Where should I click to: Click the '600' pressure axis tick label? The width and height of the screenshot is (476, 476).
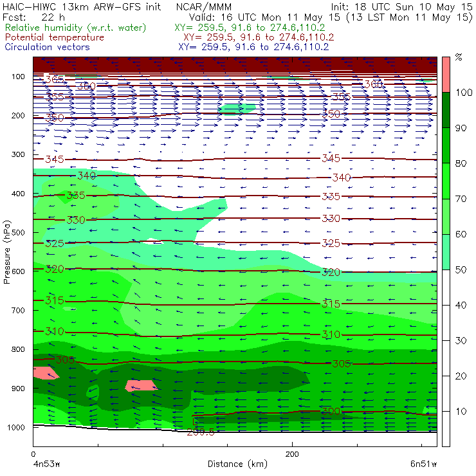point(18,271)
